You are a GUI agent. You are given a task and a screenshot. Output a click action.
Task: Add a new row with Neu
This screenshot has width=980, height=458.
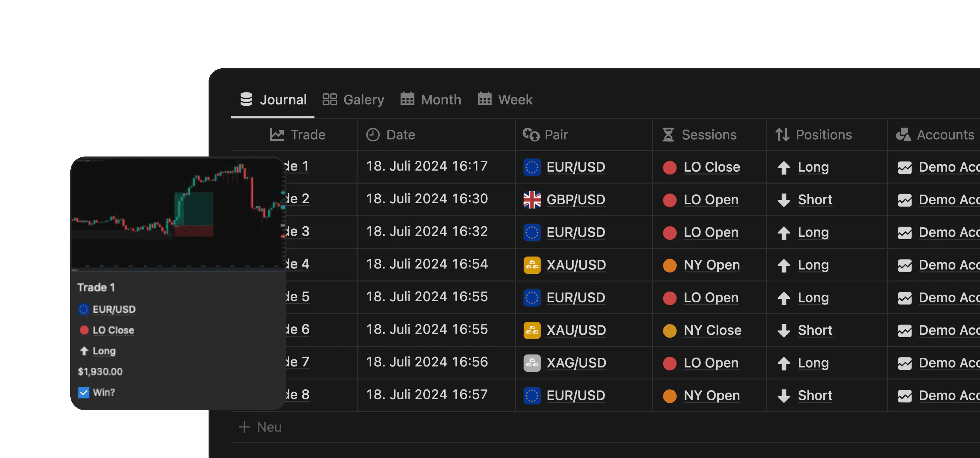260,427
